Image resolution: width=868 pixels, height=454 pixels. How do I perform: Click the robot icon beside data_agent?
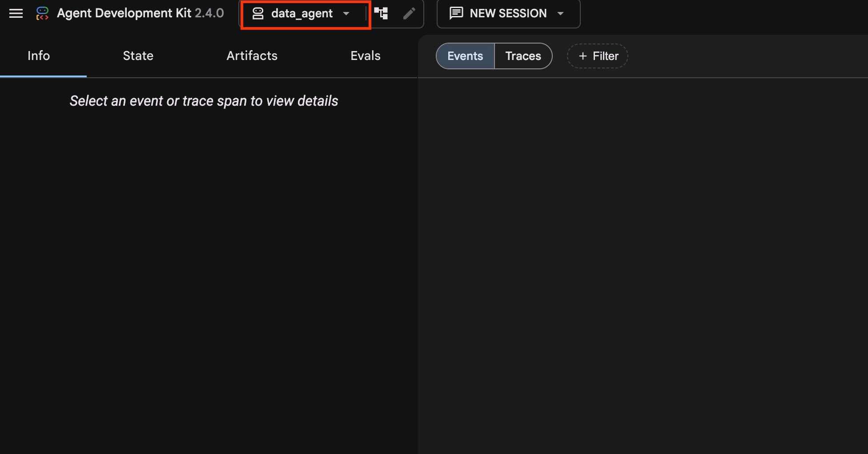pyautogui.click(x=258, y=13)
